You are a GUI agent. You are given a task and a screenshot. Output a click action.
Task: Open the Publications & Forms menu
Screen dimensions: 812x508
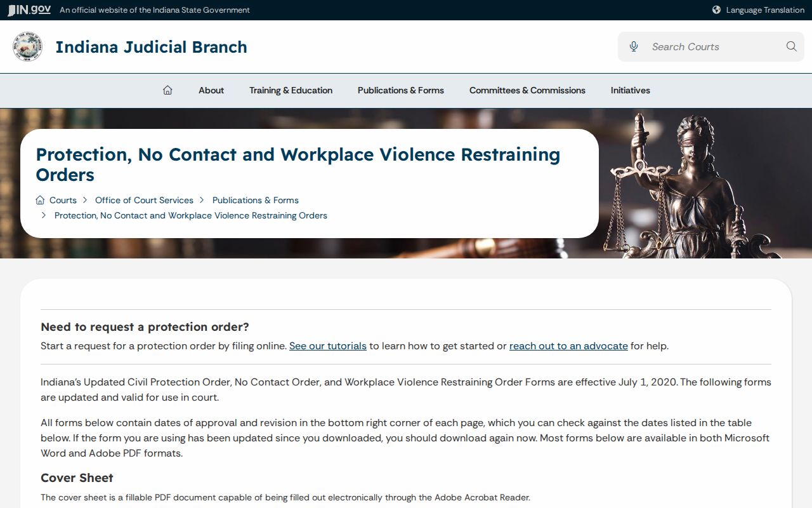(x=401, y=90)
